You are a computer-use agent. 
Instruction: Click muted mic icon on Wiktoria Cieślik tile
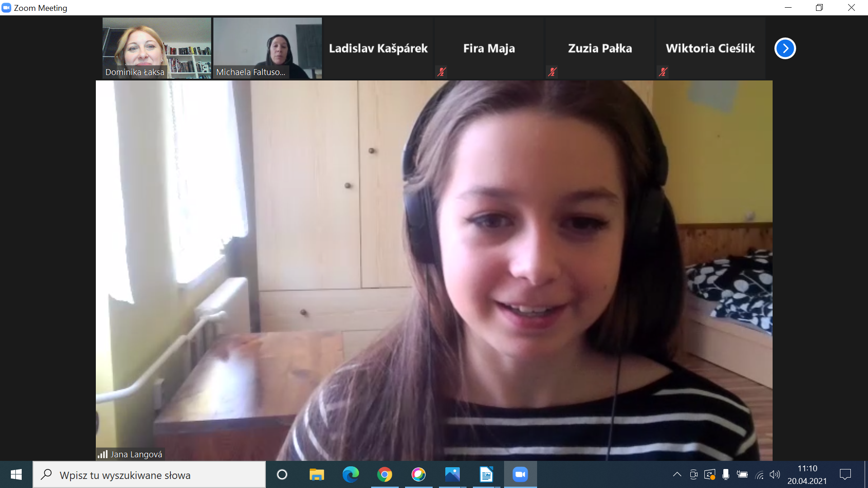(663, 71)
